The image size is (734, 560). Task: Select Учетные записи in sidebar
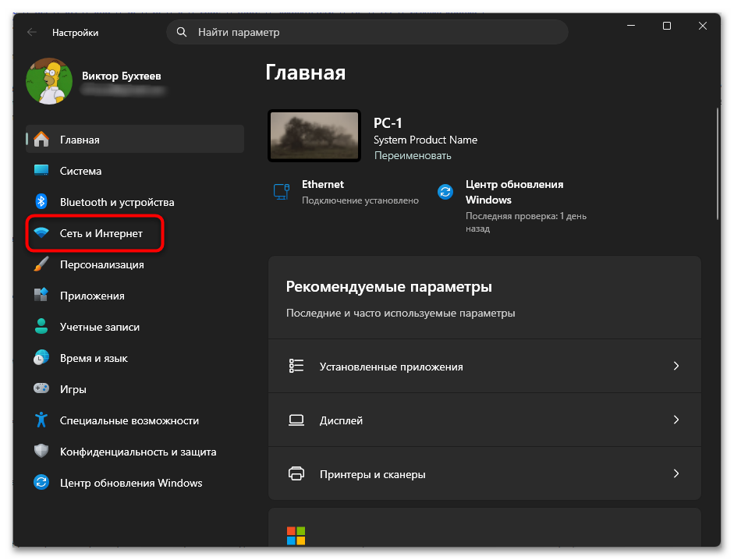point(135,327)
